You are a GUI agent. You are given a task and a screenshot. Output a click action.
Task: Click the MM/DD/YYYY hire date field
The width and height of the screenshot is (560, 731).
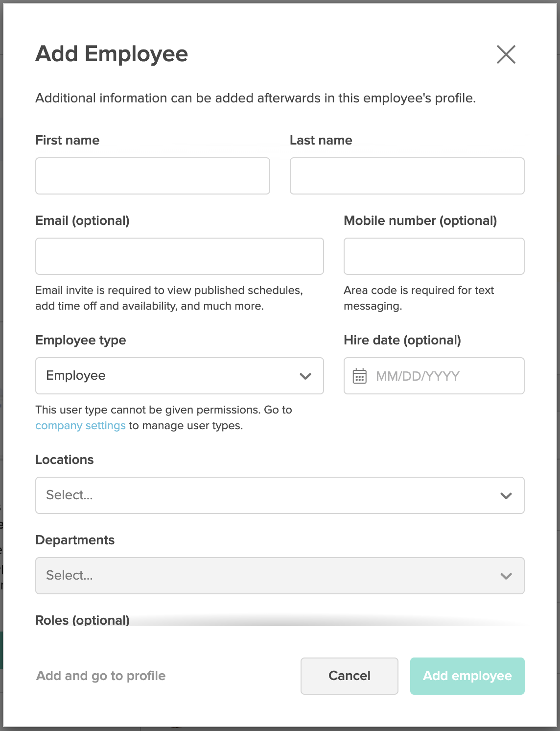(441, 376)
